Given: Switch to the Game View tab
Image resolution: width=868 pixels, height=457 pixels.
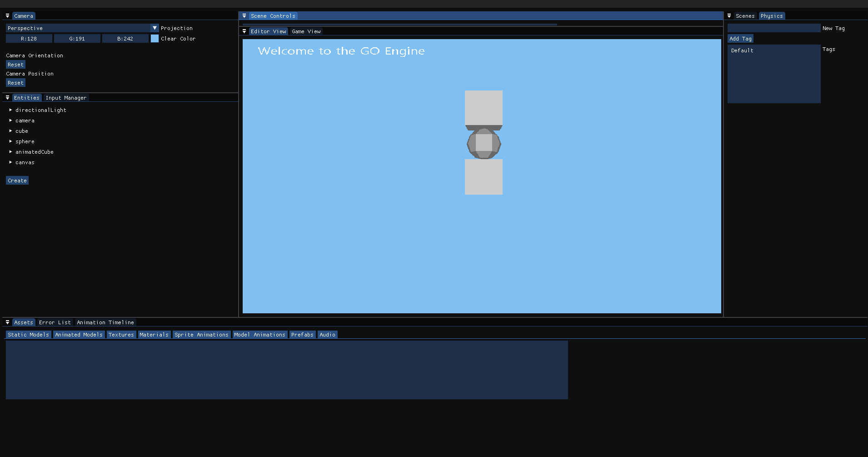Looking at the screenshot, I should pyautogui.click(x=306, y=31).
